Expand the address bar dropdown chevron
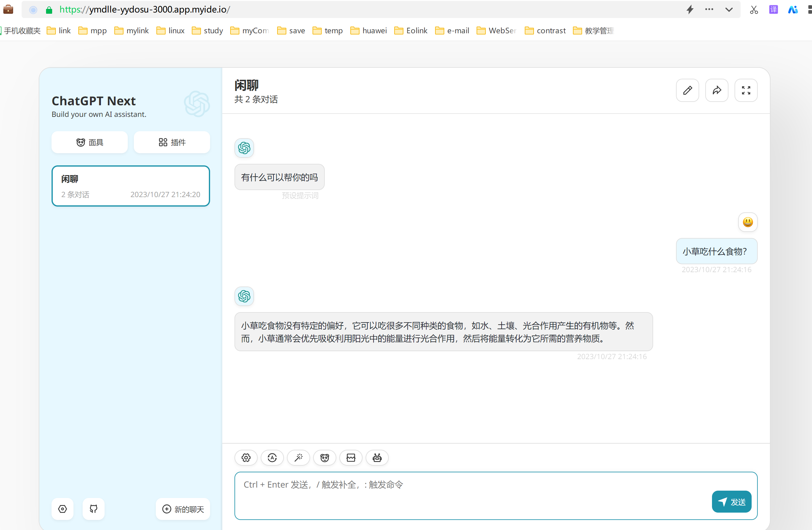The image size is (812, 530). tap(729, 9)
